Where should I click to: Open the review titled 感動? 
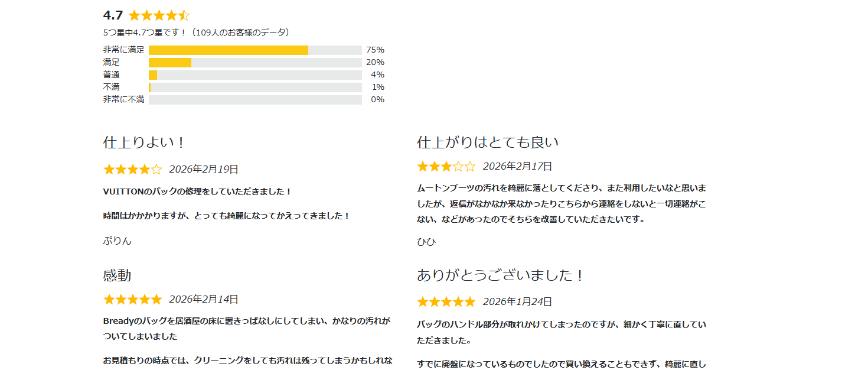tap(117, 275)
